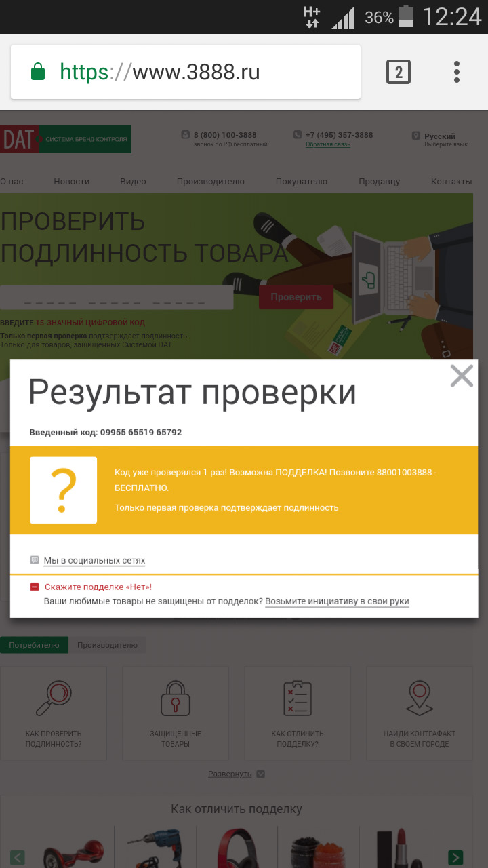Viewport: 488px width, 868px height.
Task: Open Возьмите инициативу в свои руки link
Action: (337, 601)
